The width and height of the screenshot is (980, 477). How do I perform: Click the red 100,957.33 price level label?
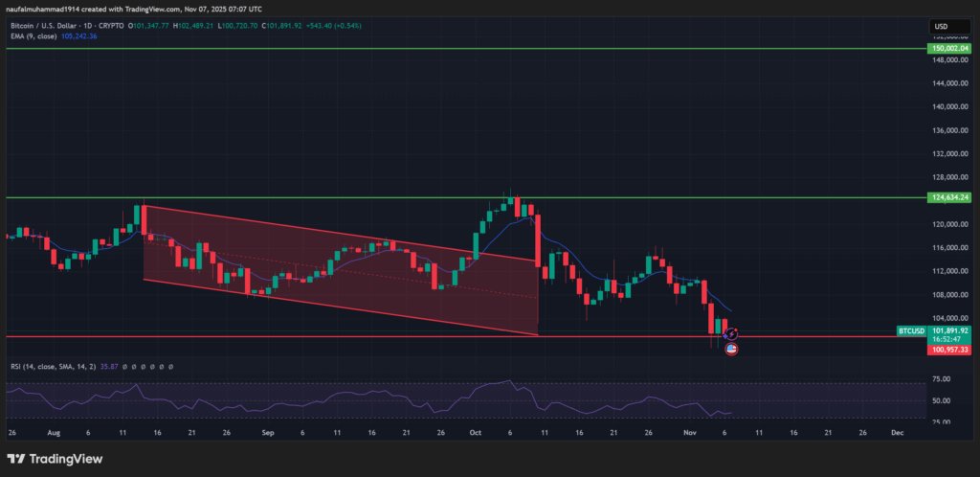click(950, 351)
